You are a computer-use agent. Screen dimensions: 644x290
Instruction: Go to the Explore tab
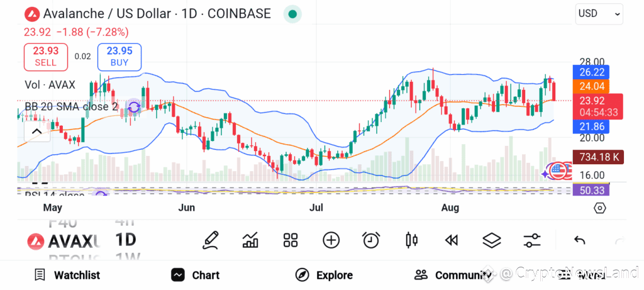(x=324, y=275)
